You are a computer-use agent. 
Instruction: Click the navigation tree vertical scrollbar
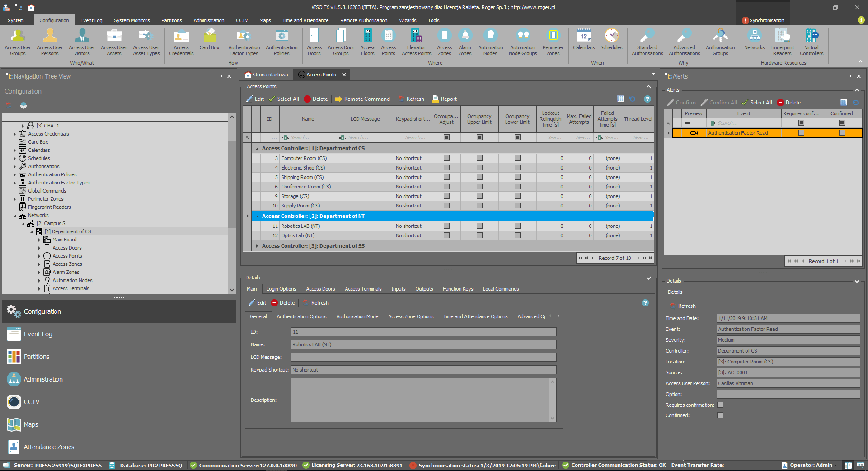coord(232,181)
